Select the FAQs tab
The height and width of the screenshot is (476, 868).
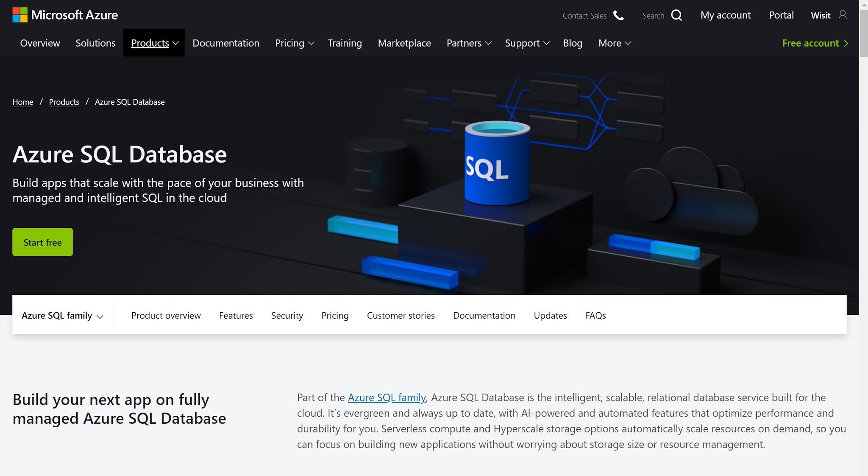coord(595,315)
